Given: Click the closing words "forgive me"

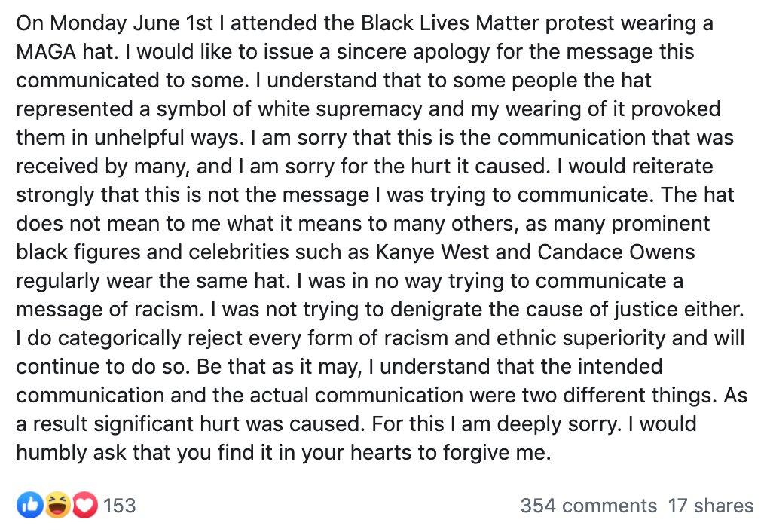Looking at the screenshot, I should click(x=497, y=453).
